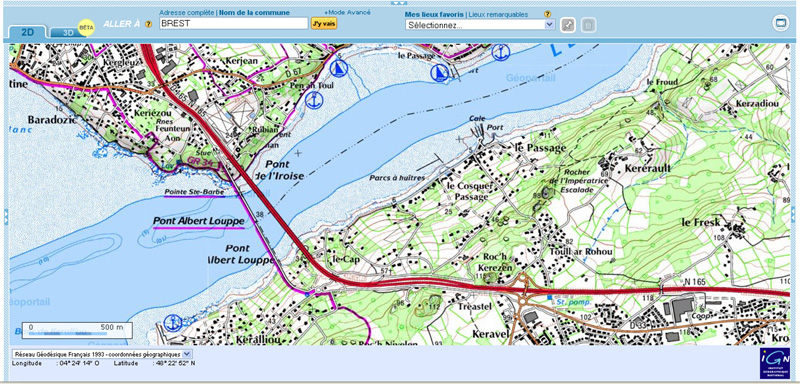This screenshot has width=800, height=384.
Task: Open the 'Mes lieux favoris' tab
Action: (434, 15)
